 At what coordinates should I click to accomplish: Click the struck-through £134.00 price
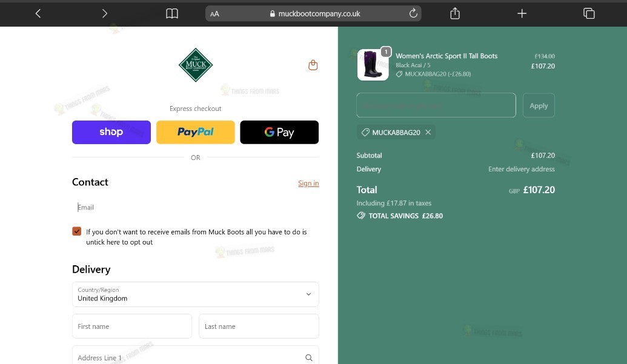click(545, 56)
